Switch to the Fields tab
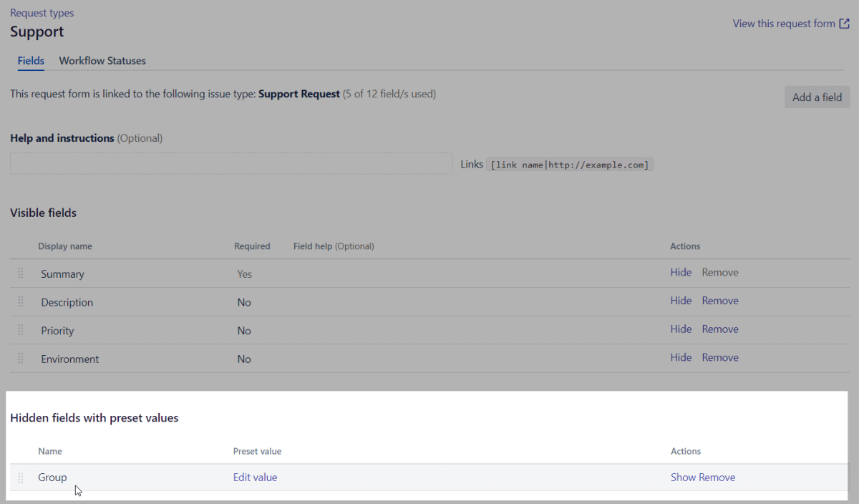The image size is (859, 504). 31,61
